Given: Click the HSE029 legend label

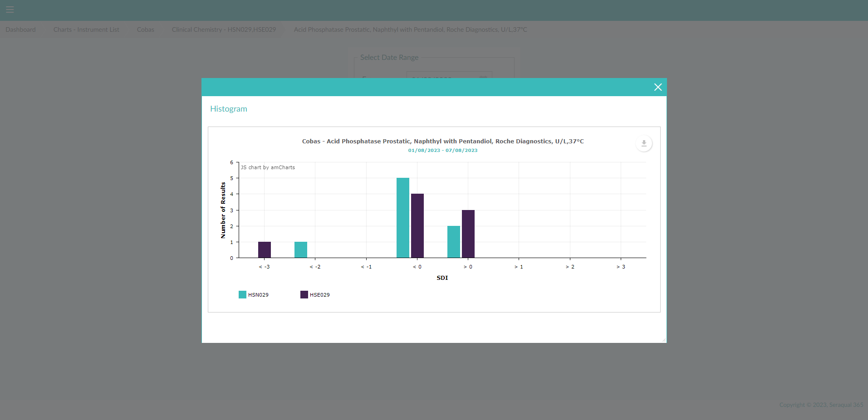Looking at the screenshot, I should pos(320,295).
